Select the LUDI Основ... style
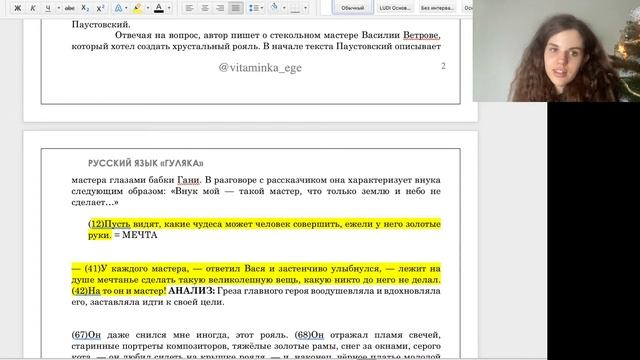Screen dimensions: 640x360 tap(395, 8)
